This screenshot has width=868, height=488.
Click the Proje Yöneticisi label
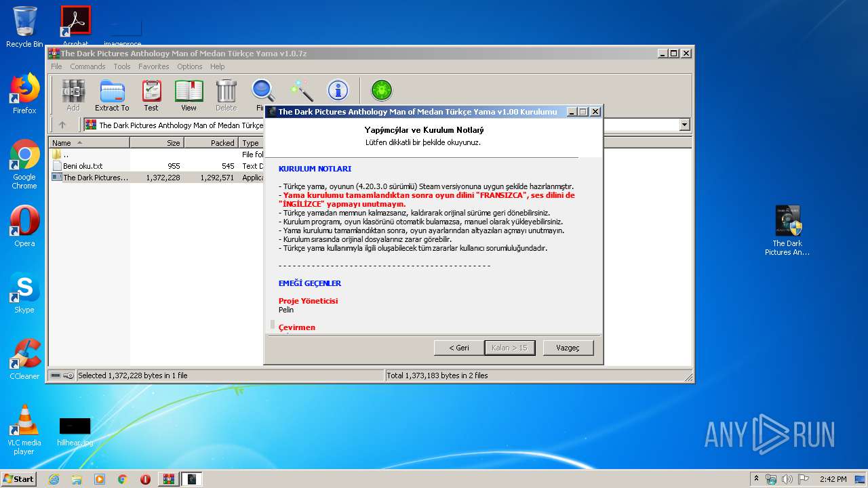(x=308, y=301)
